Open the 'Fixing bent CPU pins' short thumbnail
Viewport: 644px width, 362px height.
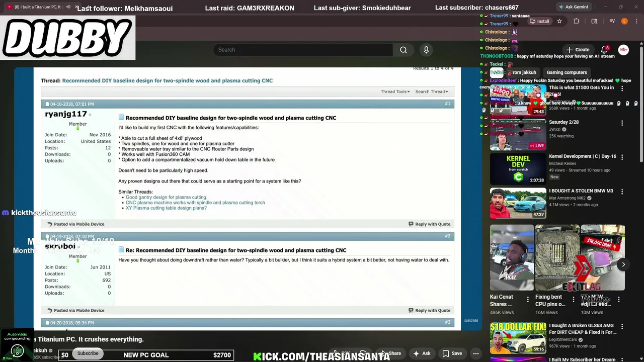pyautogui.click(x=557, y=257)
